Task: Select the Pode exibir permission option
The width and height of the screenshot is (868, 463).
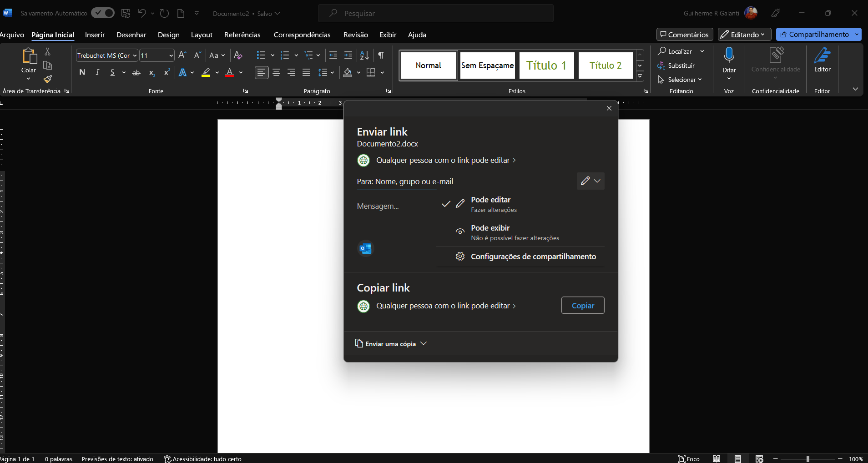Action: coord(520,232)
